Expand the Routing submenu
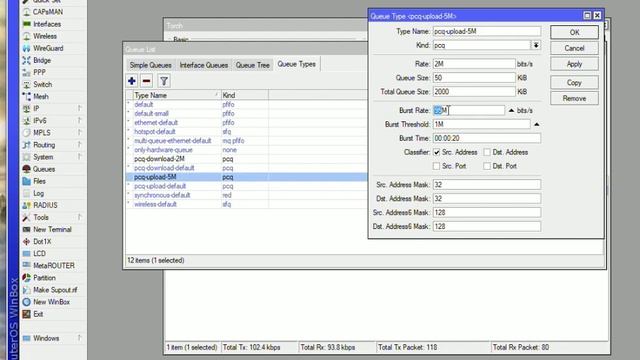640x360 pixels. (x=80, y=144)
